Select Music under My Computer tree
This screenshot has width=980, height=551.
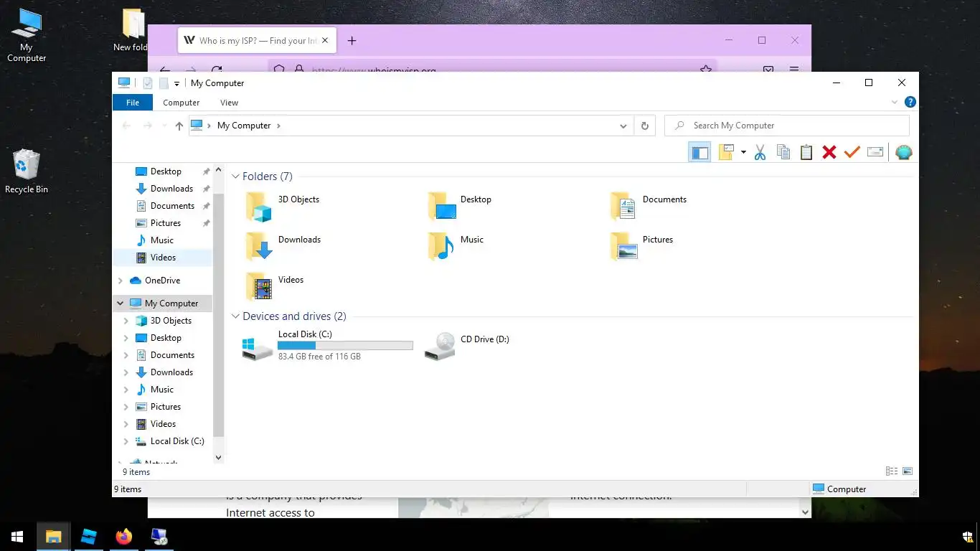[162, 390]
